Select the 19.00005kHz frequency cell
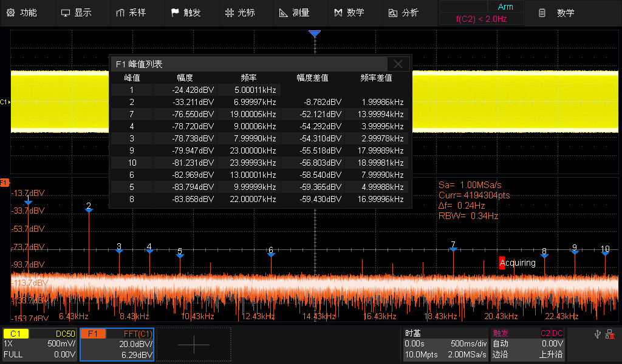The height and width of the screenshot is (364, 622). coord(249,114)
